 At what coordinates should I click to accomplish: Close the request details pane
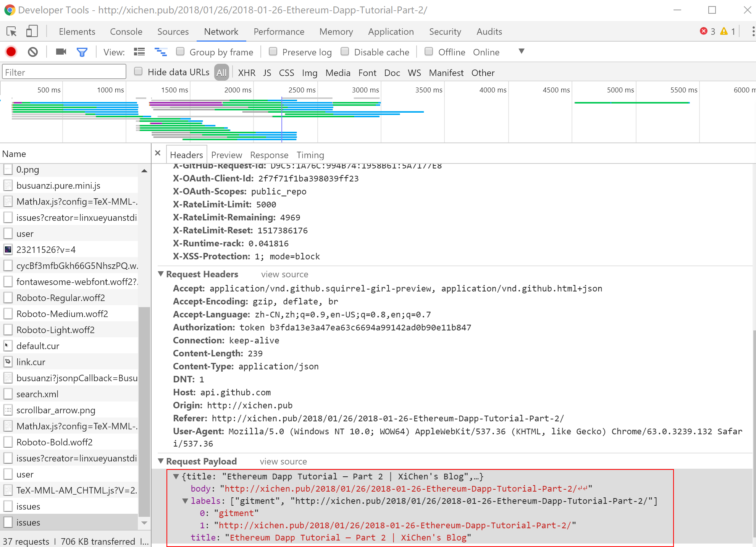pyautogui.click(x=158, y=153)
